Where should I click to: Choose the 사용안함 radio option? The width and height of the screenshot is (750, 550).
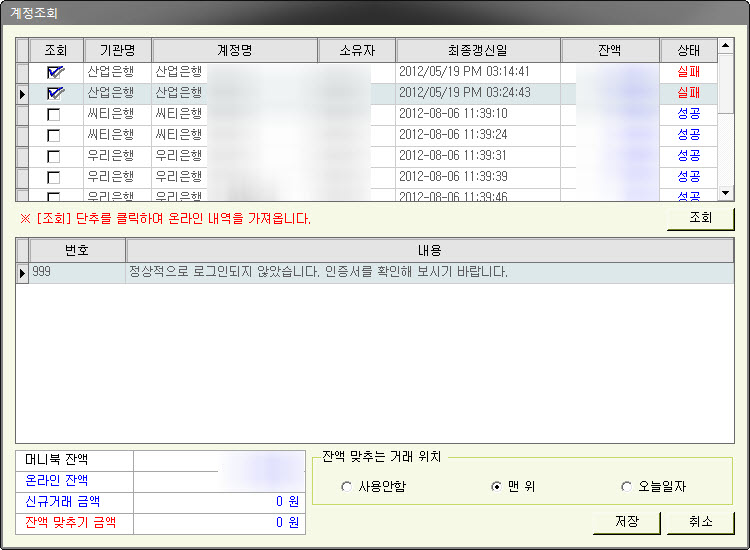pos(347,487)
